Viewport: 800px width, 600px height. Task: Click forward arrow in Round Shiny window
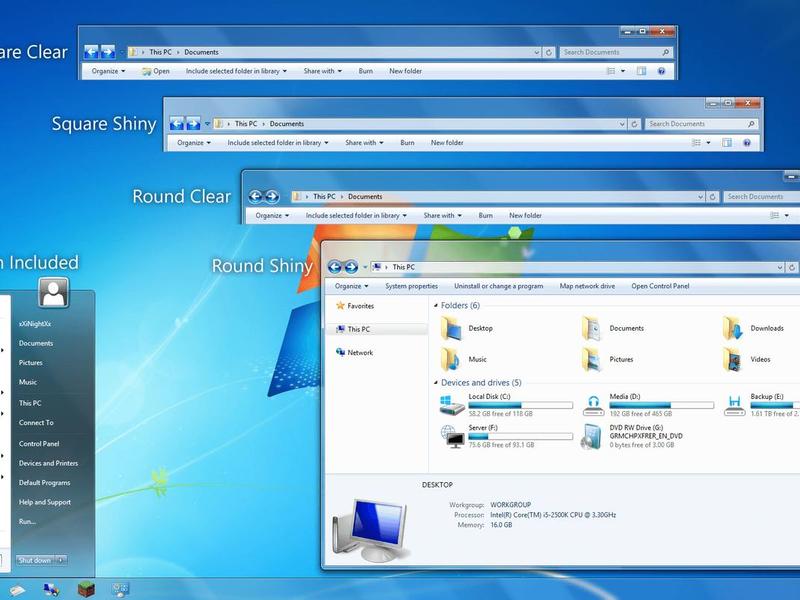point(351,267)
